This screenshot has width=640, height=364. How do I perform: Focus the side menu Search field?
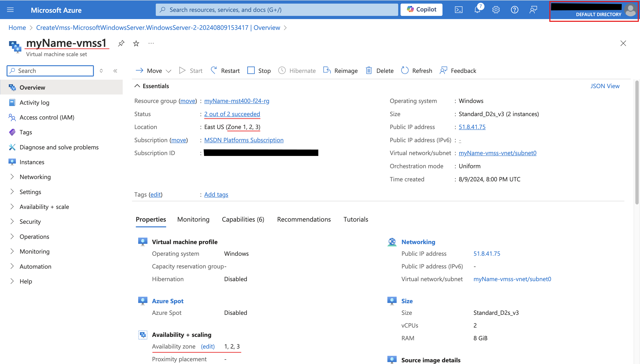(x=50, y=71)
